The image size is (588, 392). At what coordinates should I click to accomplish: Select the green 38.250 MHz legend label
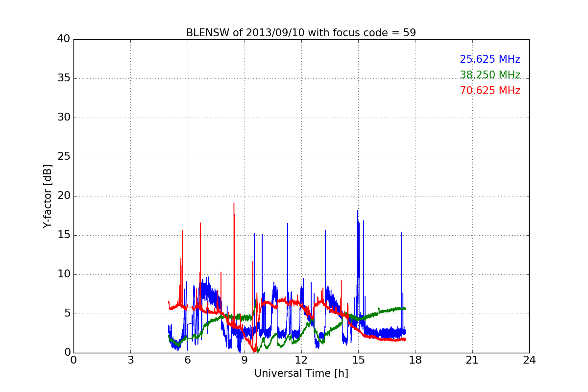[490, 75]
